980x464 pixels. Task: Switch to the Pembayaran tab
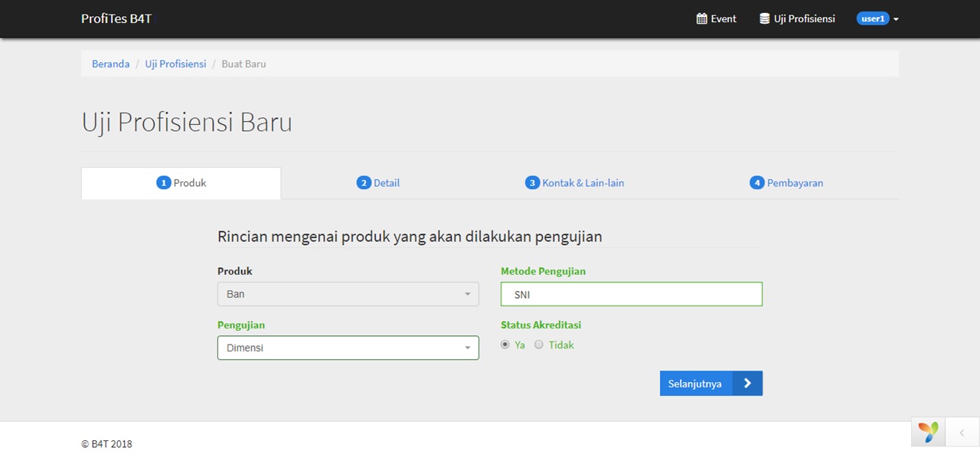(x=795, y=183)
